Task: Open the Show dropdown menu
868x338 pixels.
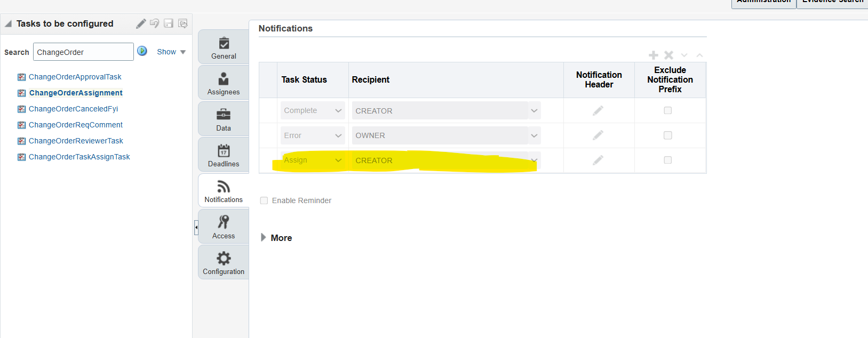Action: pos(171,52)
